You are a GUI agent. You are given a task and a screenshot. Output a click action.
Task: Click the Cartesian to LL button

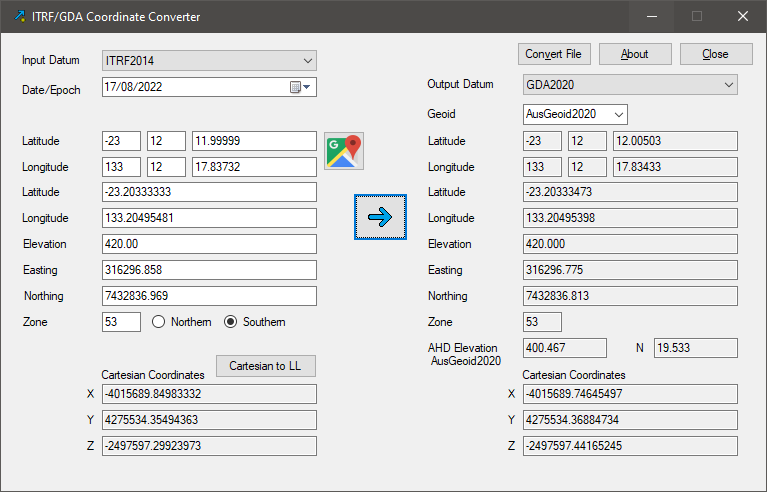point(265,366)
